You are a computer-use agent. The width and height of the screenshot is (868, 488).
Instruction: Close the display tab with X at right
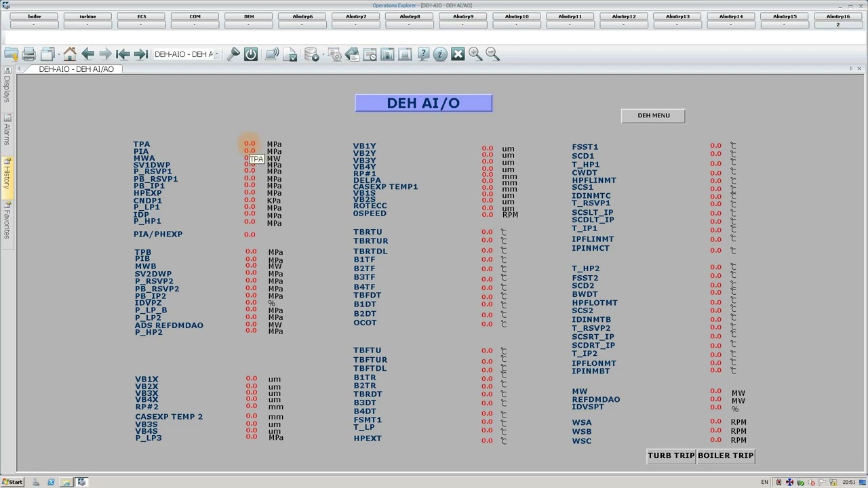tap(859, 69)
